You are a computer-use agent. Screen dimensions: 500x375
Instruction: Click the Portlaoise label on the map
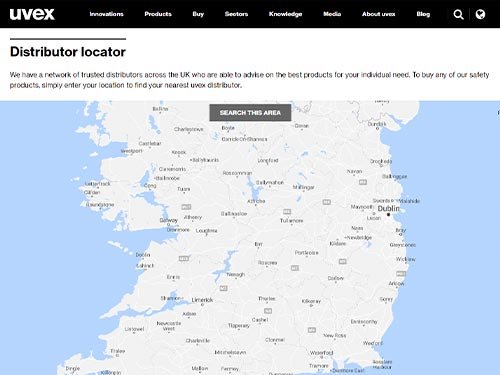point(306,253)
